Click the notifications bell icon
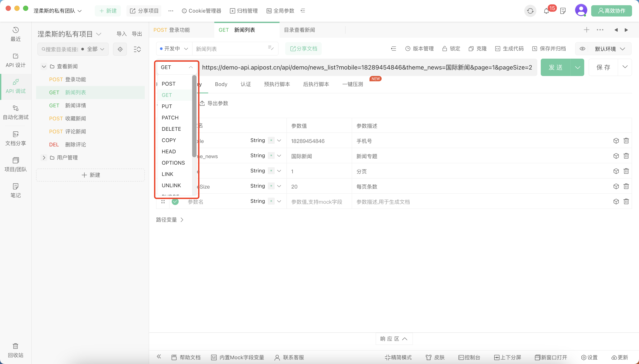This screenshot has height=364, width=639. pyautogui.click(x=547, y=10)
